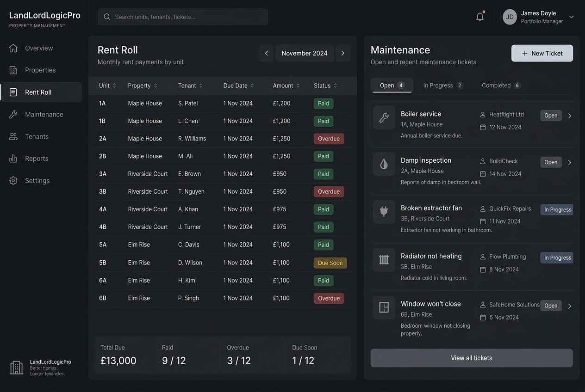Click In Progress badge on Broken extractor fan
The height and width of the screenshot is (392, 585).
tap(557, 209)
